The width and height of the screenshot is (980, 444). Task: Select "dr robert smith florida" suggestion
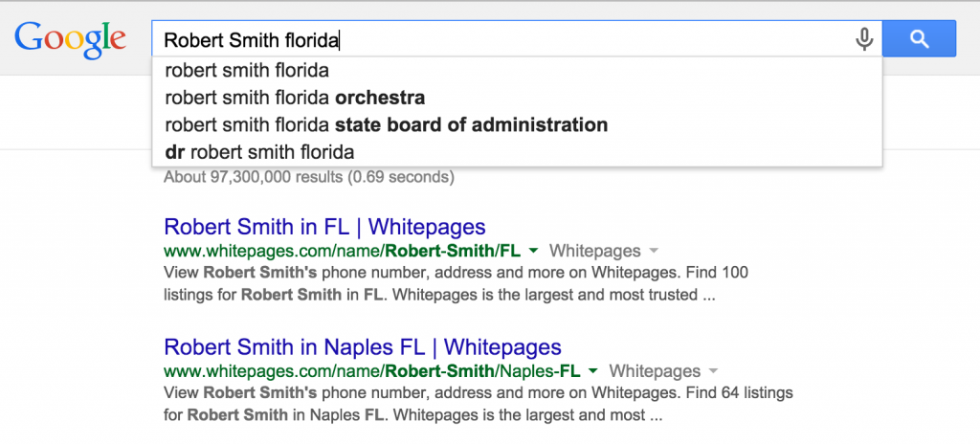[259, 151]
